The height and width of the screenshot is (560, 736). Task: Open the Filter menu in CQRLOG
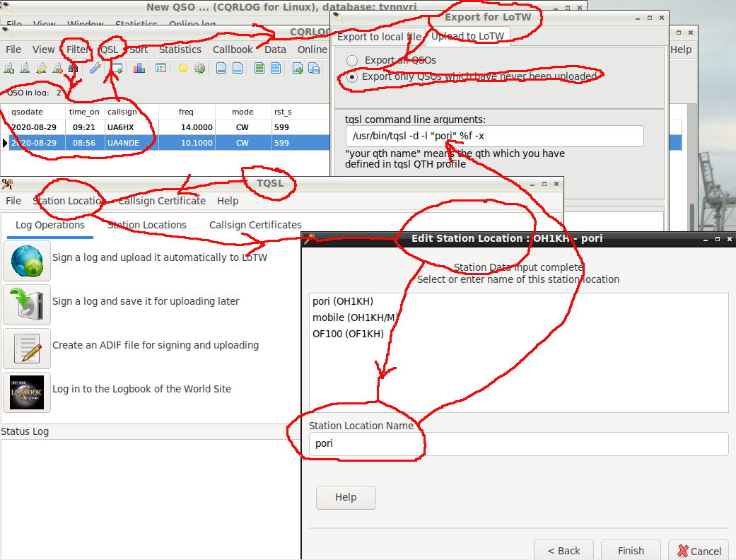tap(78, 49)
